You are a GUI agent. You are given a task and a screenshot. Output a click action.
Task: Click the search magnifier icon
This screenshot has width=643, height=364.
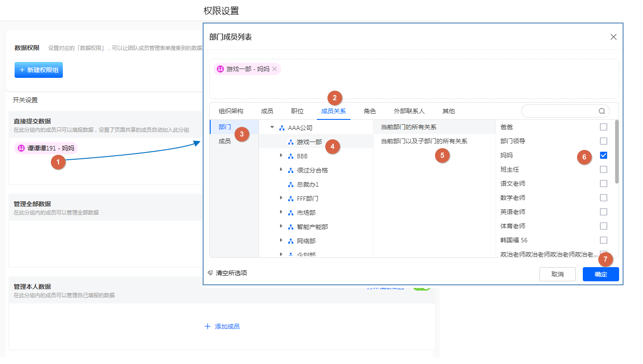[x=602, y=111]
